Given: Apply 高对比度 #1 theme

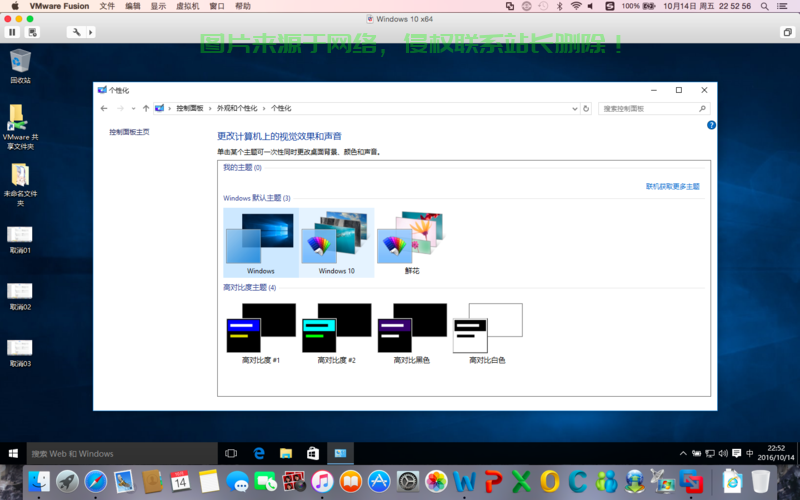Looking at the screenshot, I should coord(261,334).
